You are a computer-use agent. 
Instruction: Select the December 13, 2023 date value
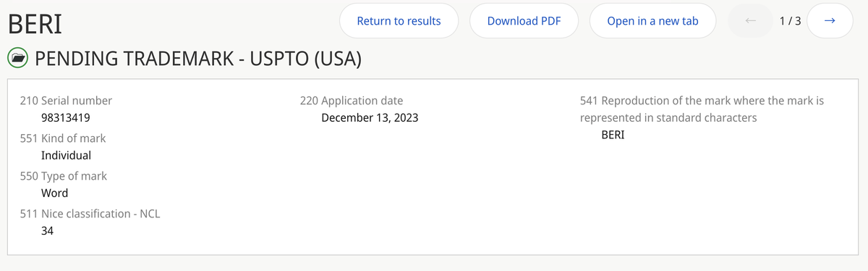[x=370, y=117]
